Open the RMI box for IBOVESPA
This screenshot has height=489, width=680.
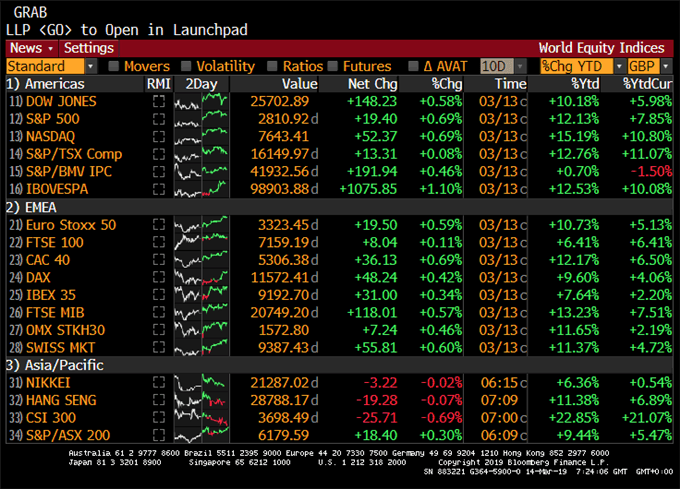coord(159,189)
